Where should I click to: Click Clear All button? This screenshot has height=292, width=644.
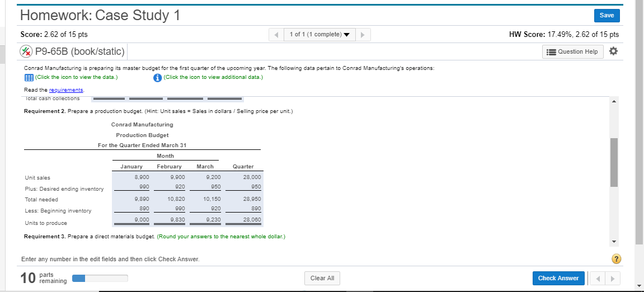tap(322, 278)
